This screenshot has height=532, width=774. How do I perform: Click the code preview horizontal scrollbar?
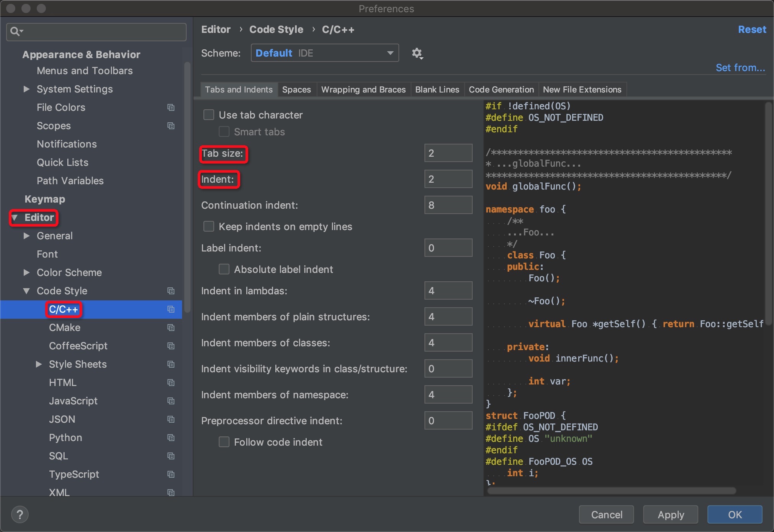pos(611,491)
